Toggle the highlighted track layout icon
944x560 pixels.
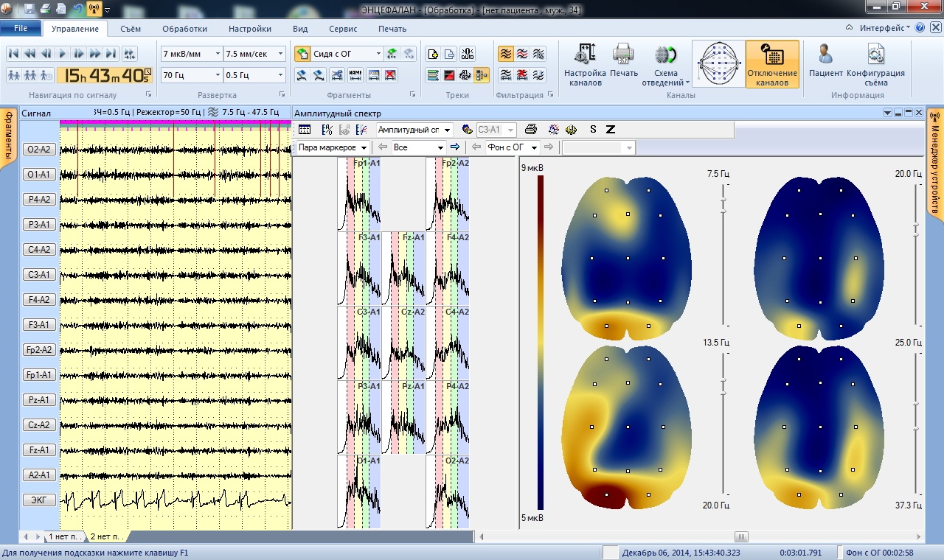[482, 75]
